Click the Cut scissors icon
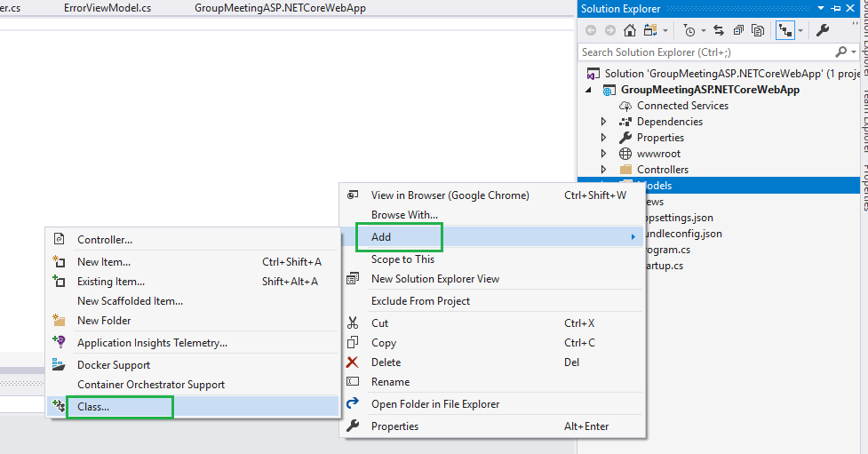The image size is (868, 454). click(x=353, y=323)
